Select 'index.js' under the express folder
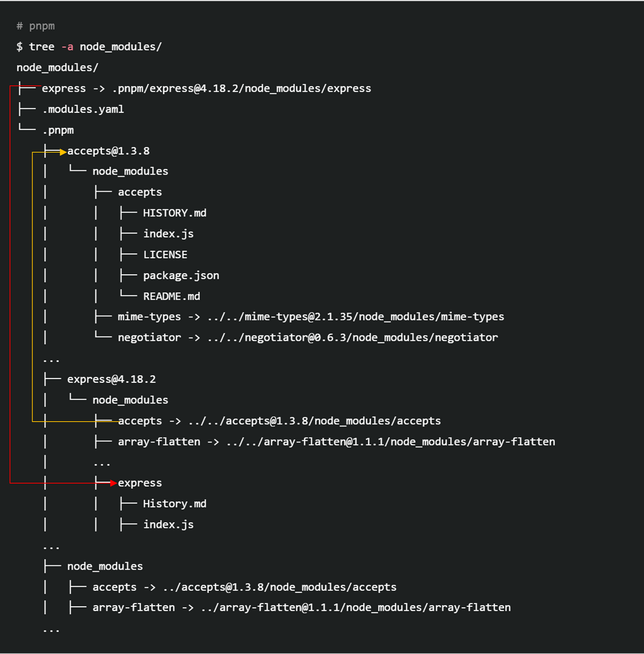The image size is (644, 654). (168, 525)
